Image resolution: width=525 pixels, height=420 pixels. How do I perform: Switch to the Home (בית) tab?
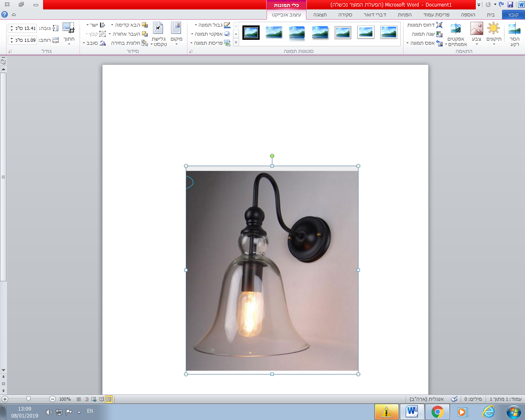pyautogui.click(x=491, y=15)
